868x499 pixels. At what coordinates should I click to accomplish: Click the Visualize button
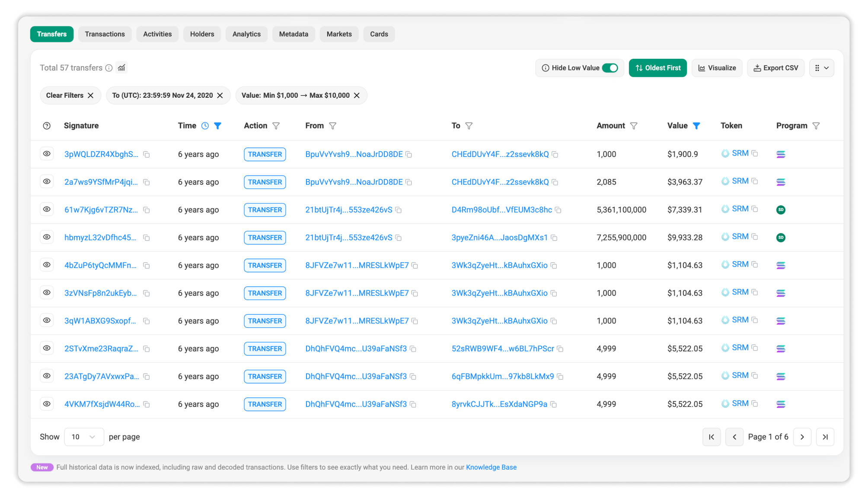(717, 68)
